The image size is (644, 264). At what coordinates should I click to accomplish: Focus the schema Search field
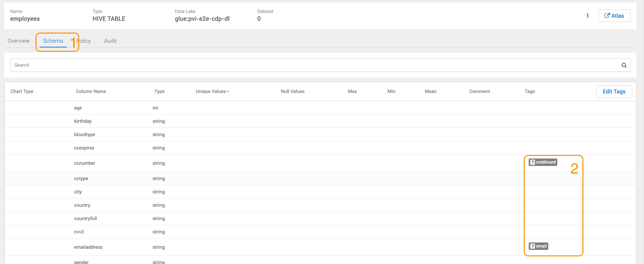(x=320, y=65)
